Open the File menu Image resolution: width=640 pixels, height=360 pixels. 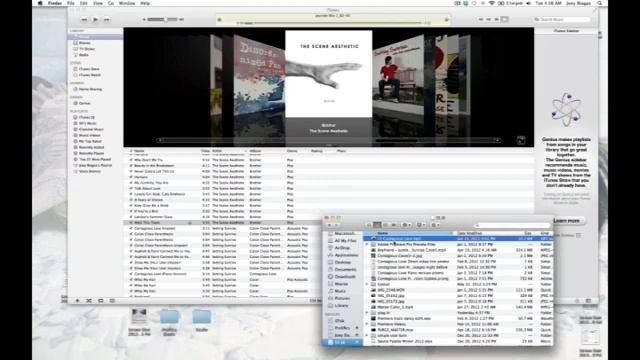(71, 3)
